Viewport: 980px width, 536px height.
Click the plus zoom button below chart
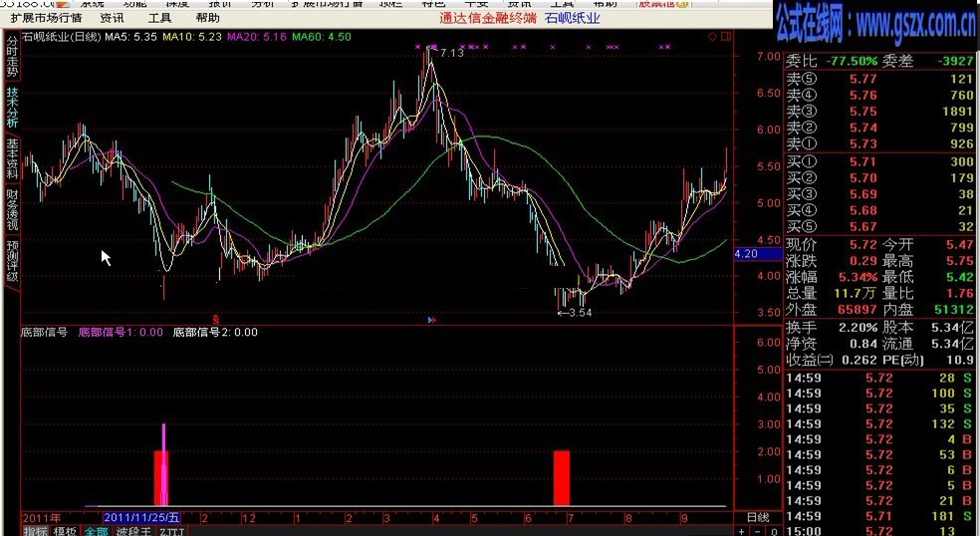pos(742,531)
